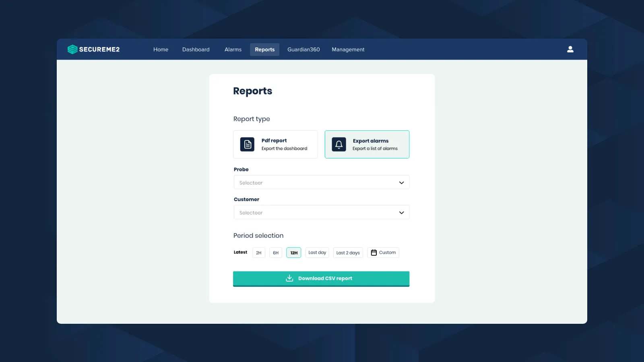644x362 pixels.
Task: Open the Alarms nav item
Action: click(233, 49)
